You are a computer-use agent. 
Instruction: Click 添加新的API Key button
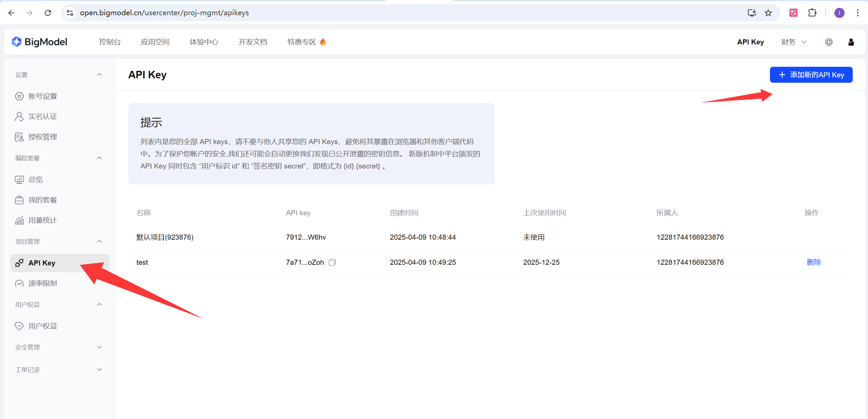tap(811, 75)
